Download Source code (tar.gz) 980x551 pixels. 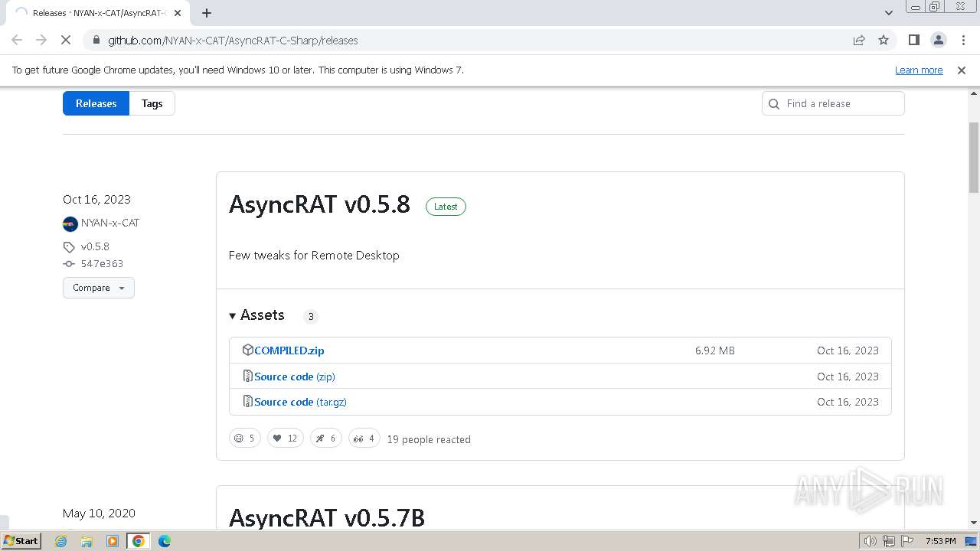[300, 402]
